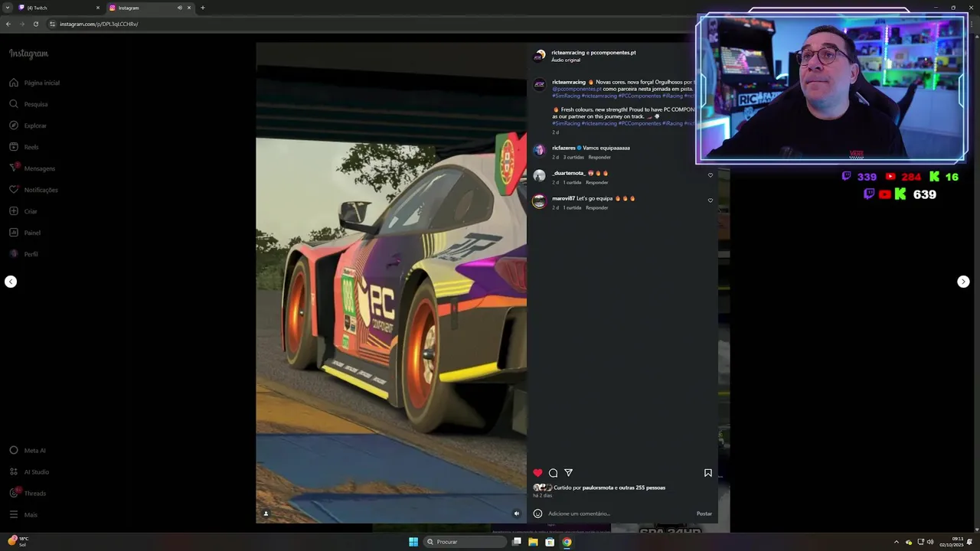The width and height of the screenshot is (980, 551).
Task: Open ricteamracing profile in post header
Action: tap(568, 53)
